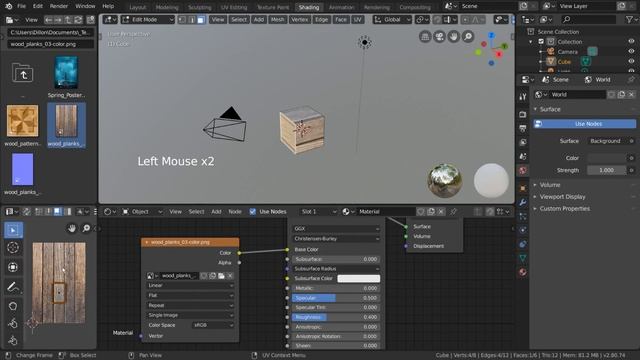Toggle Use Nodes checkbox in node editor

[x=253, y=211]
